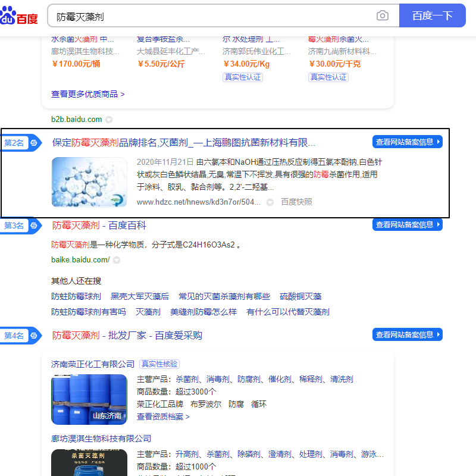The height and width of the screenshot is (476, 476).
Task: View 查看网站备案信息 for 第2名 result
Action: pyautogui.click(x=408, y=142)
